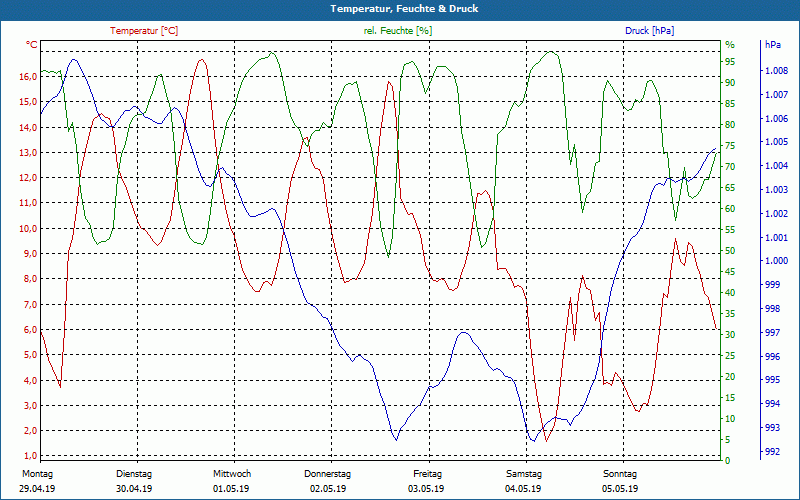This screenshot has height=500, width=800.
Task: Click the date '30.04.19'
Action: pyautogui.click(x=134, y=489)
